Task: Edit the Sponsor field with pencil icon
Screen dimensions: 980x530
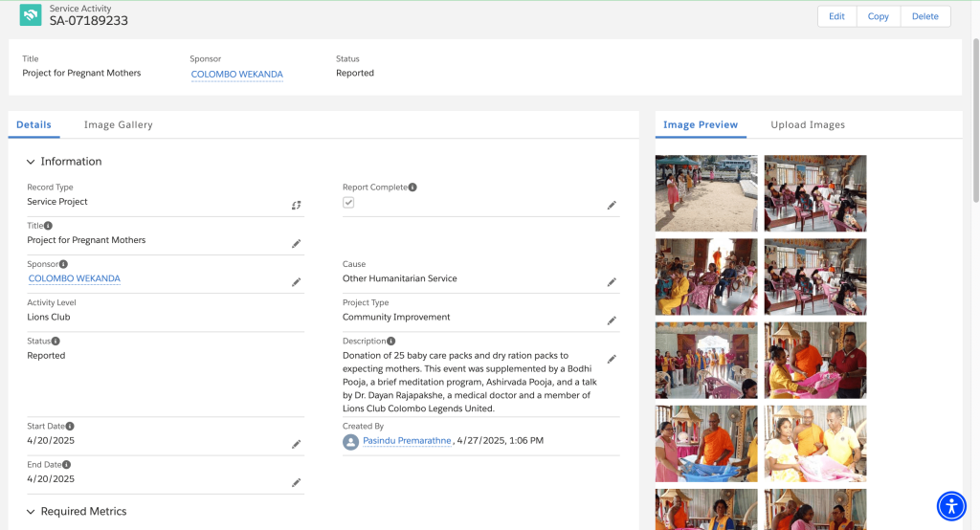Action: coord(297,282)
